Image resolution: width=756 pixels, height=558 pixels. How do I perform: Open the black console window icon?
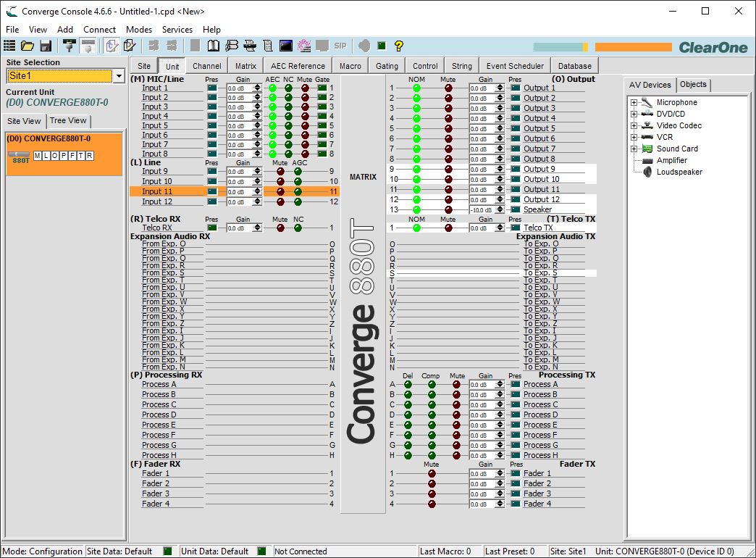(286, 46)
